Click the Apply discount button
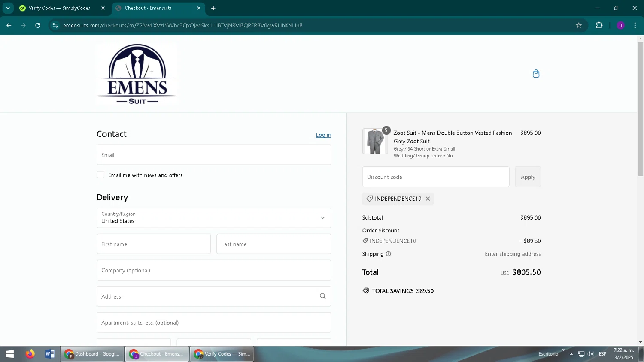 (x=528, y=177)
